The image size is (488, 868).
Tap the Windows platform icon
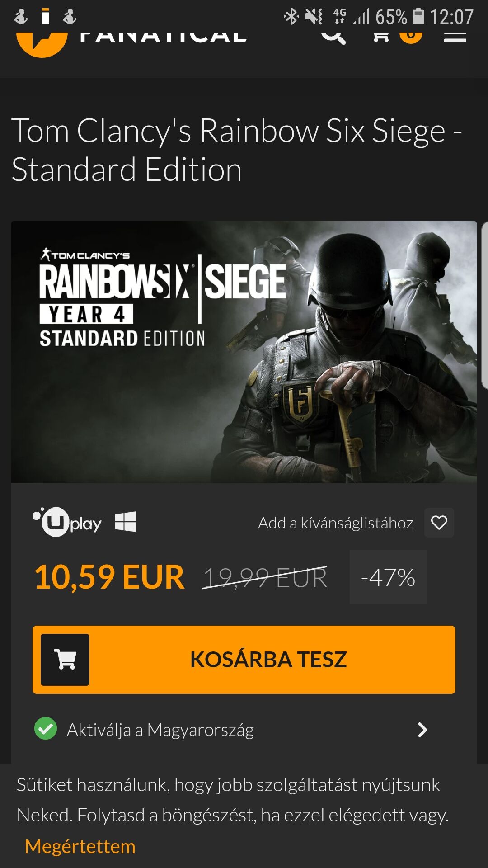[125, 522]
